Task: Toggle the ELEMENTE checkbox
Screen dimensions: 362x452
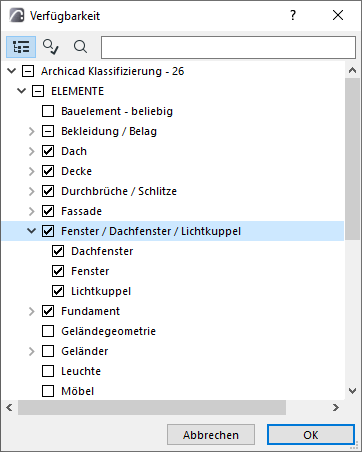Action: (x=38, y=91)
